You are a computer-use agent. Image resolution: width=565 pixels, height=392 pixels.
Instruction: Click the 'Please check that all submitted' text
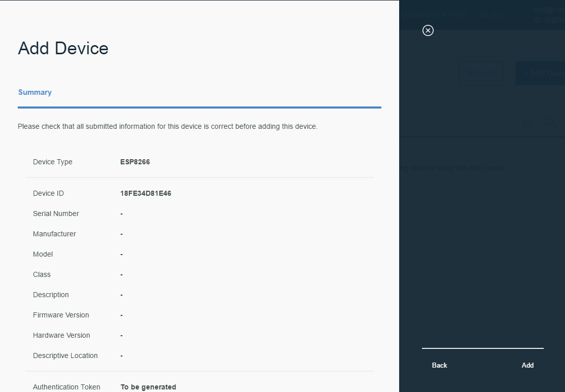point(167,126)
